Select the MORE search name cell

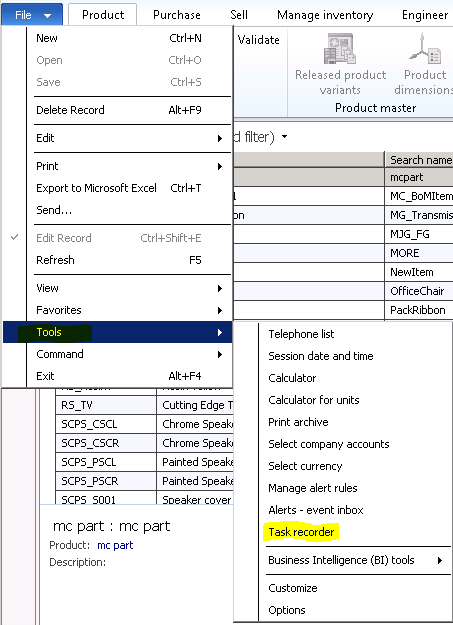419,253
